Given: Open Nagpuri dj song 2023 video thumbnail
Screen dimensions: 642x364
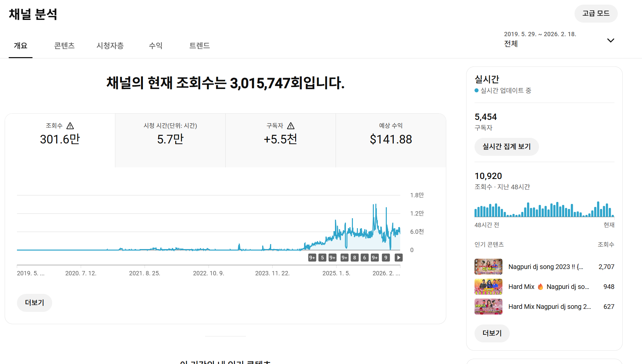Looking at the screenshot, I should [x=488, y=267].
